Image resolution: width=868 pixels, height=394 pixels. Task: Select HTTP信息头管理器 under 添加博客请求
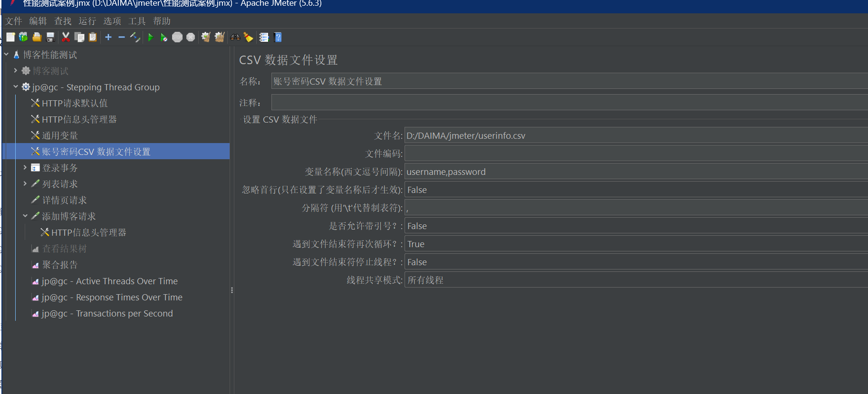[89, 232]
